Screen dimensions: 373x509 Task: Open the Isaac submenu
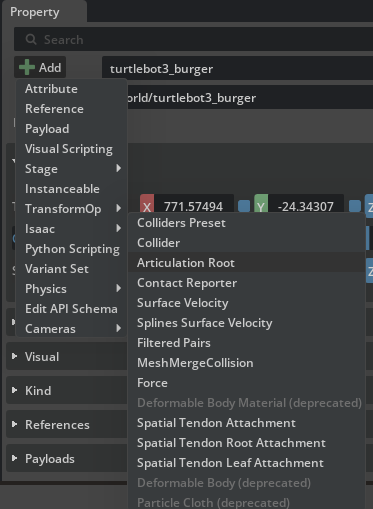(72, 229)
